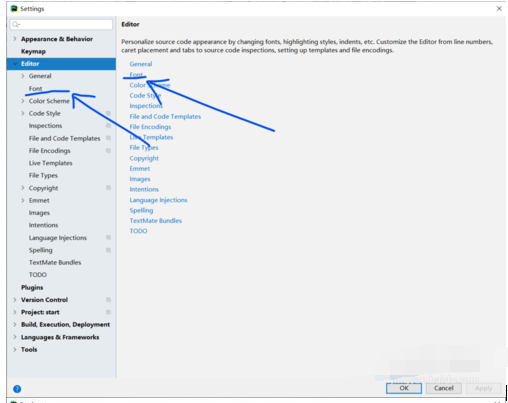The width and height of the screenshot is (508, 403).
Task: Click project-level icon beside Code Style
Action: 108,113
